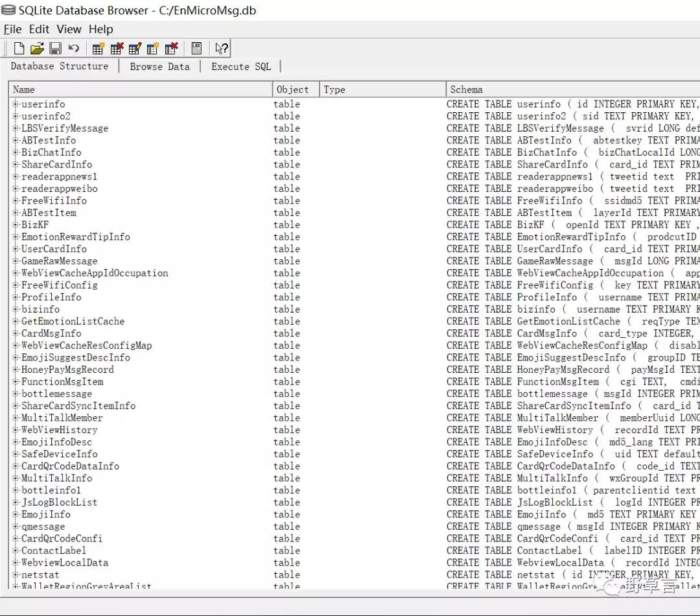Expand the qmessage table node
Viewport: 700px width, 616px height.
click(16, 527)
